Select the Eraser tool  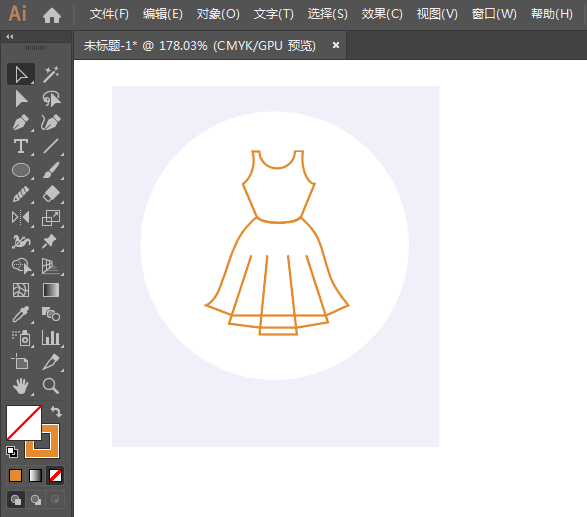51,194
